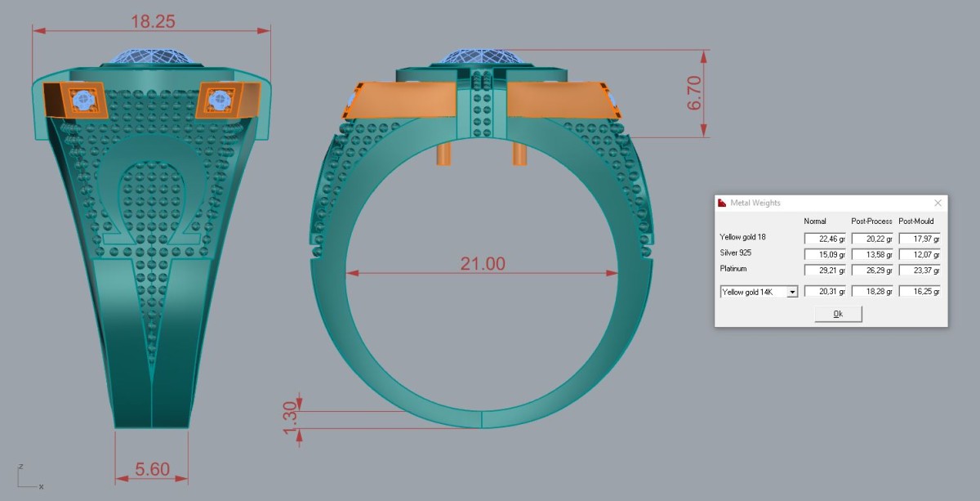The width and height of the screenshot is (980, 501).
Task: Select the 21.00 inner diameter dimension
Action: [481, 264]
